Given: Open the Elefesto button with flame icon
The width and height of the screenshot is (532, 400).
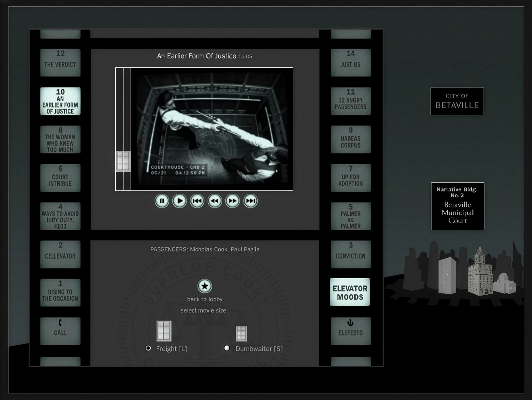Looking at the screenshot, I should pos(351,331).
